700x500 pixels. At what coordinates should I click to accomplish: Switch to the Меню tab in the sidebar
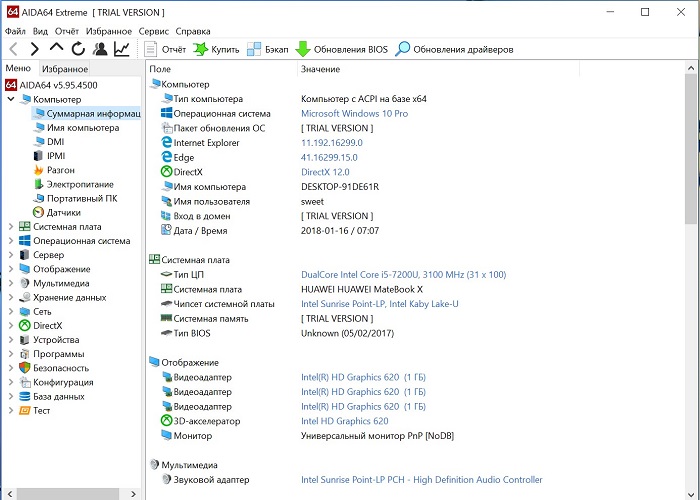click(18, 68)
